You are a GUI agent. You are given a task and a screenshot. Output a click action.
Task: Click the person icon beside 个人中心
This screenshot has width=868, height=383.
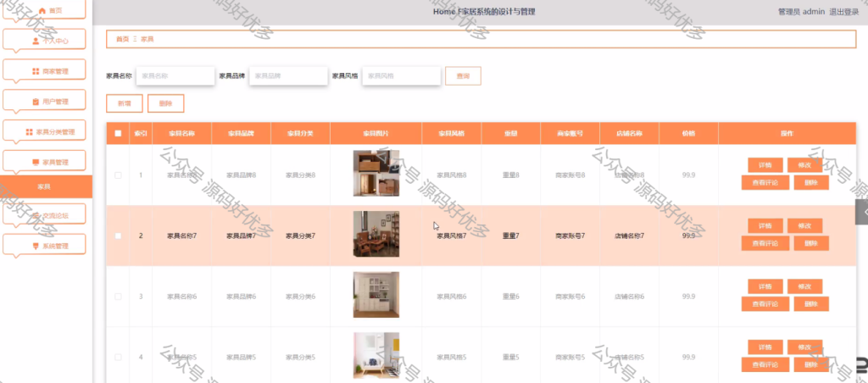pyautogui.click(x=36, y=41)
